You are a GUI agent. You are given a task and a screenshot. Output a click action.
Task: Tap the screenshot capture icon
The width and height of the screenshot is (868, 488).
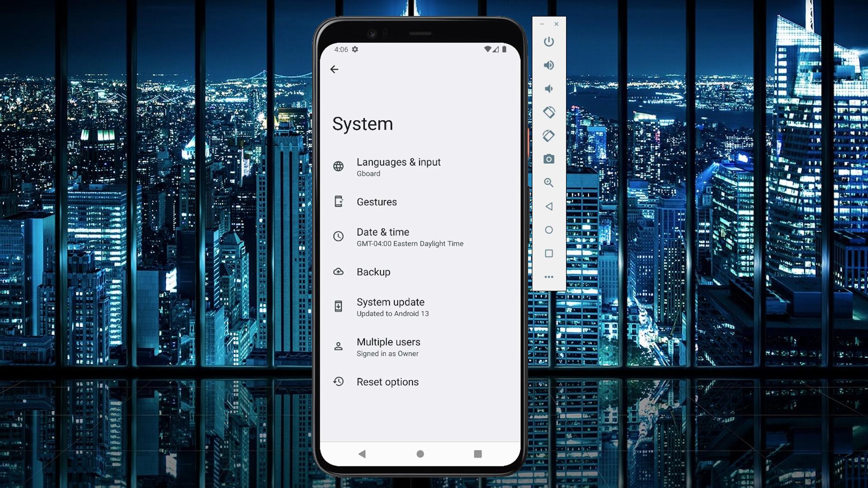pyautogui.click(x=548, y=159)
